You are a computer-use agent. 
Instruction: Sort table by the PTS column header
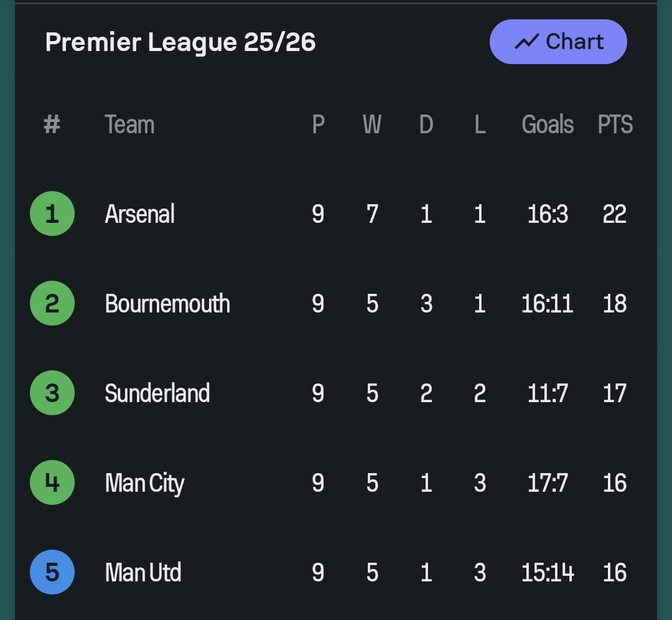615,124
